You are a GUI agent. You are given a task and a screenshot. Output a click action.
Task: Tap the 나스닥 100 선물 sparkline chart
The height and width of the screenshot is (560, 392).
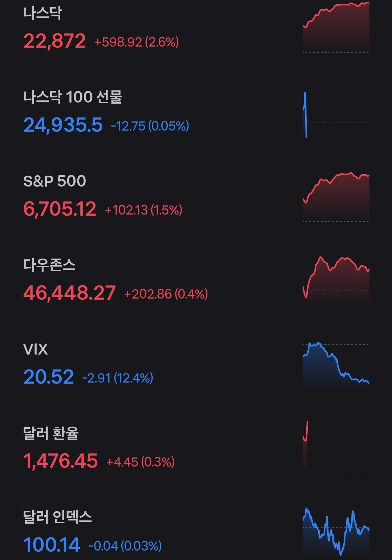336,115
